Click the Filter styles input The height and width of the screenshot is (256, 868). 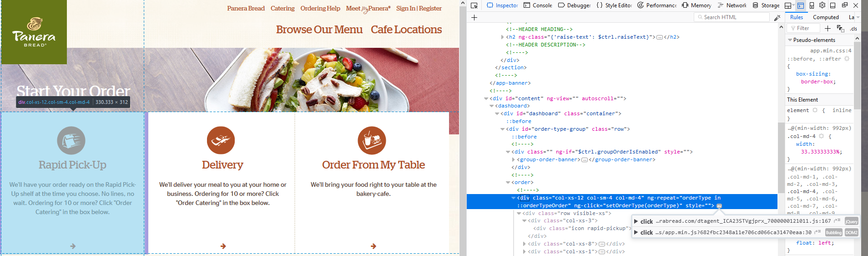[x=803, y=28]
